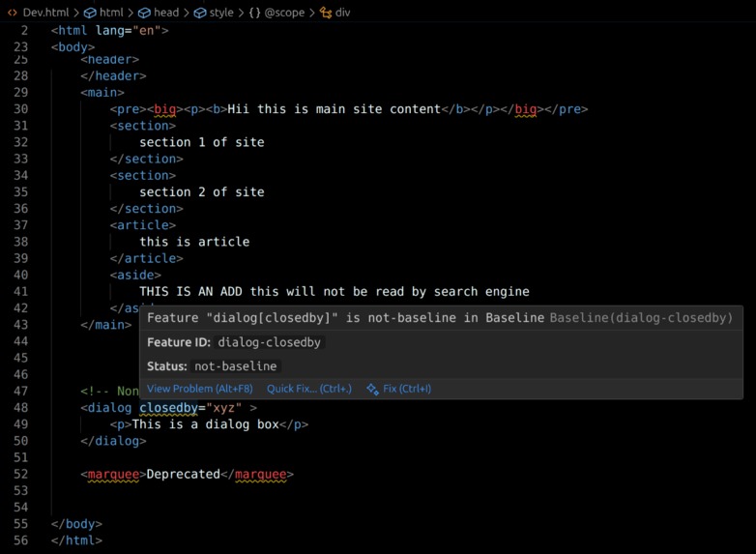Viewport: 756px width, 554px height.
Task: Click the Dev.html file icon in breadcrumb
Action: coord(13,13)
